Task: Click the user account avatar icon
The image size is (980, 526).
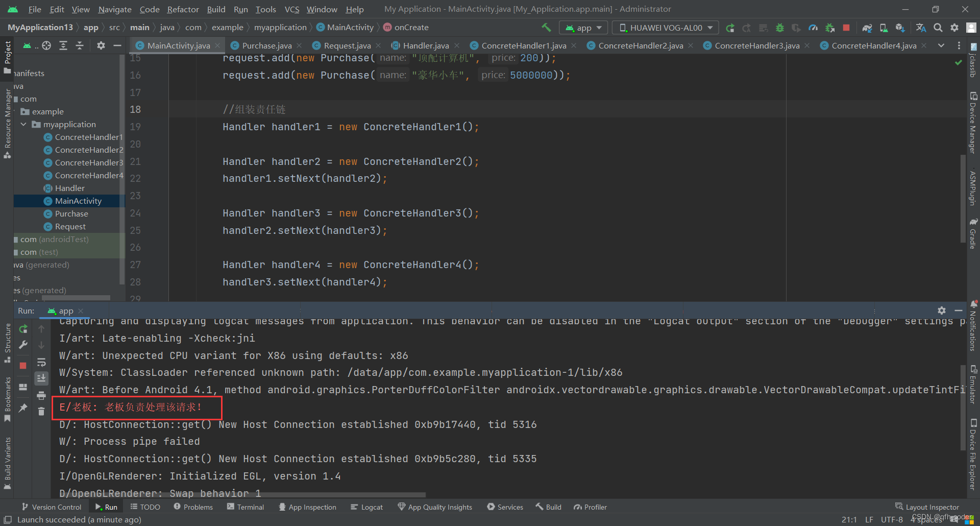Action: [x=971, y=28]
